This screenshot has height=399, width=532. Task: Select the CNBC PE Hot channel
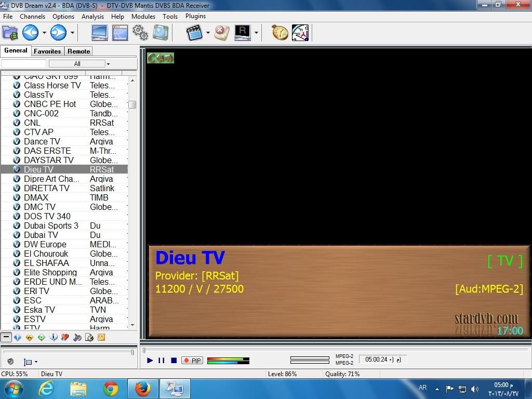point(64,104)
